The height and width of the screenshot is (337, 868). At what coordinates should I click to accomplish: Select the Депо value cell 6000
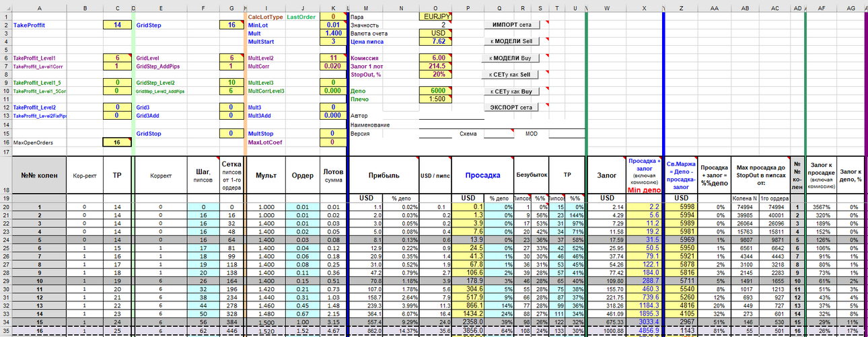click(435, 91)
